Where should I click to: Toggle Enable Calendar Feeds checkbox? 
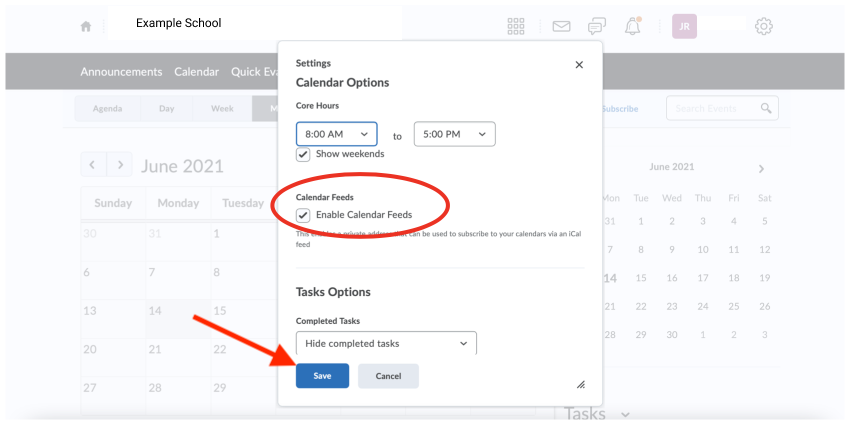pos(303,215)
